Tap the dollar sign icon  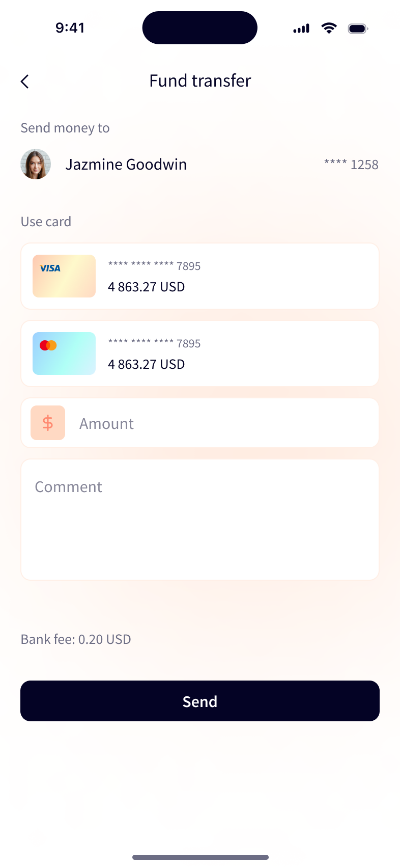click(x=48, y=423)
